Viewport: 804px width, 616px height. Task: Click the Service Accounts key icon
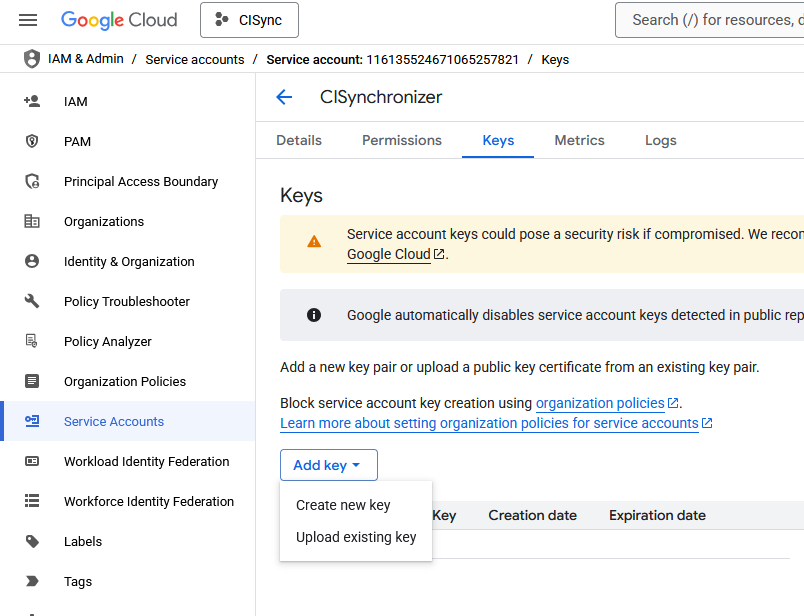click(32, 421)
